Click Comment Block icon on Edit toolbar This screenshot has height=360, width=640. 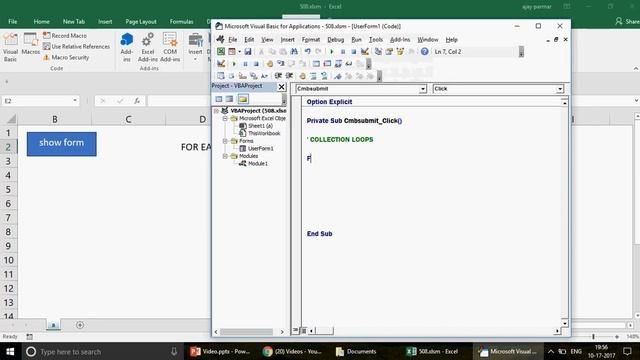click(313, 76)
